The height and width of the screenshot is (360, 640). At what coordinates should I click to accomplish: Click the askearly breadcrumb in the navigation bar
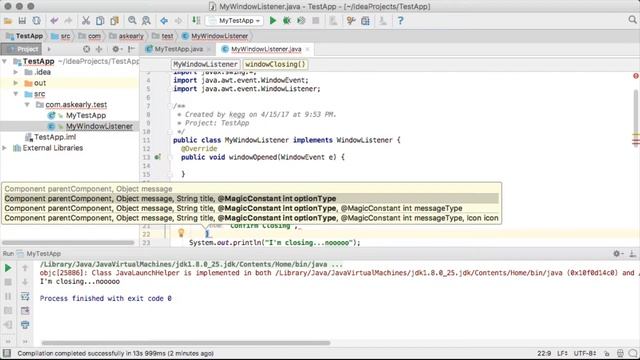pyautogui.click(x=127, y=36)
